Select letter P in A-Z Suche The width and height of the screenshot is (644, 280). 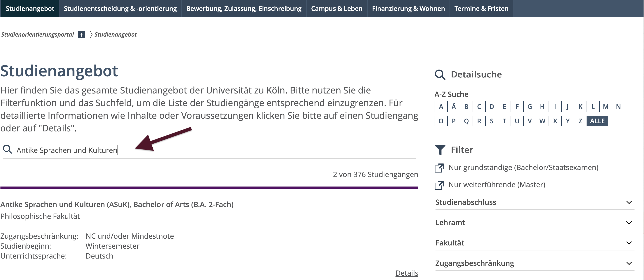454,121
